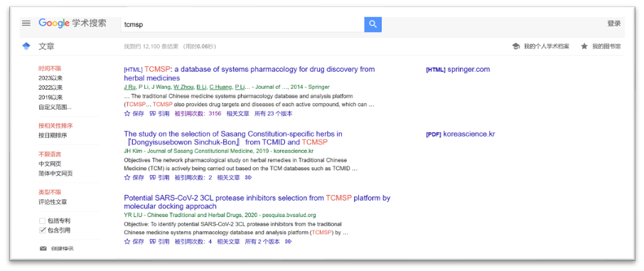The height and width of the screenshot is (271, 644).
Task: Open 相关文章 for SARS-CoV-2 article
Action: tap(228, 242)
